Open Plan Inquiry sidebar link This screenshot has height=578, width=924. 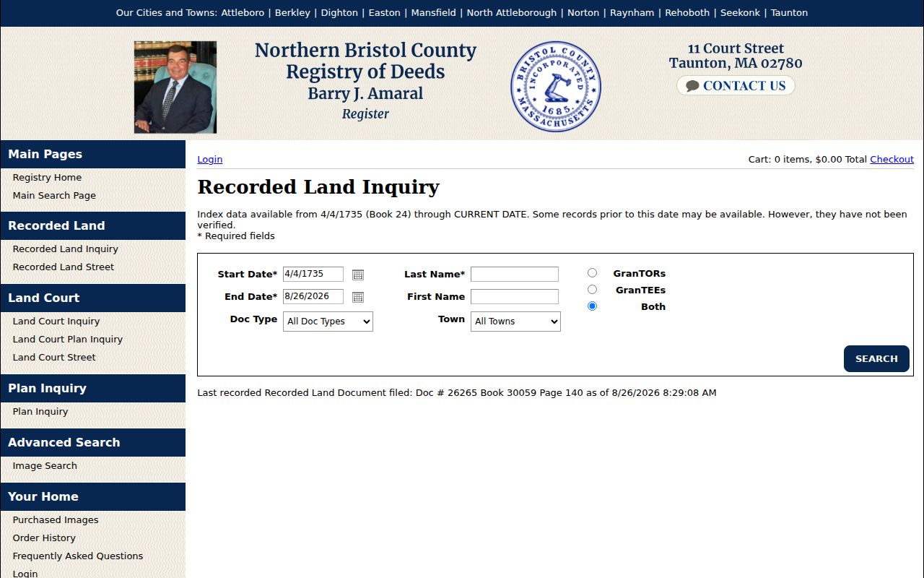coord(40,412)
